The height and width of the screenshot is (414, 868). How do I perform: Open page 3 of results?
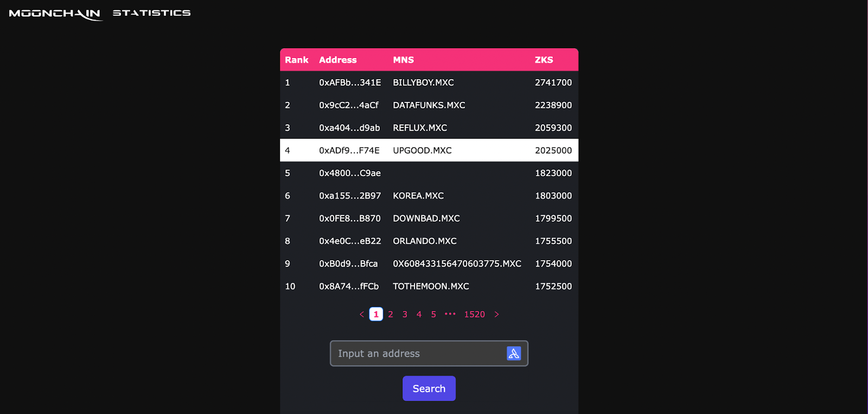pyautogui.click(x=404, y=314)
